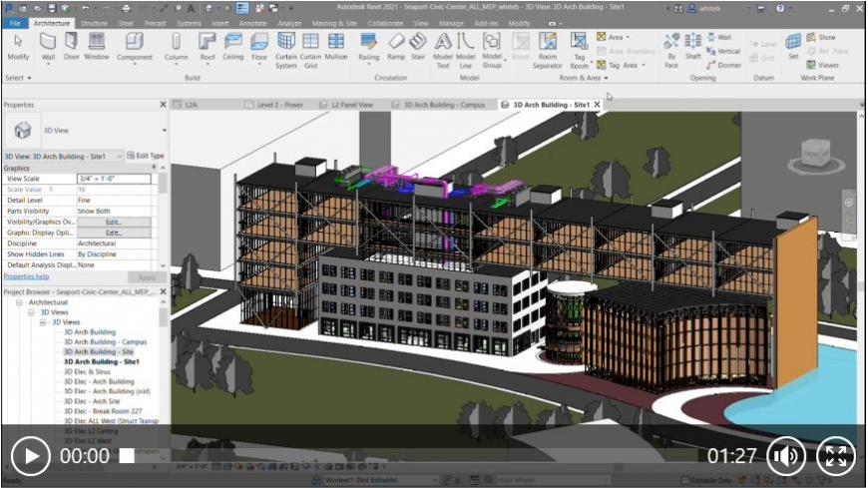Screen dimensions: 868x488
Task: Click the Set work plane tool
Action: click(793, 47)
